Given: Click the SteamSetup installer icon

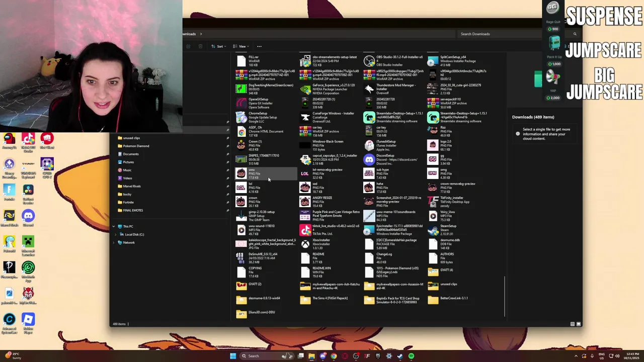Looking at the screenshot, I should tap(433, 230).
